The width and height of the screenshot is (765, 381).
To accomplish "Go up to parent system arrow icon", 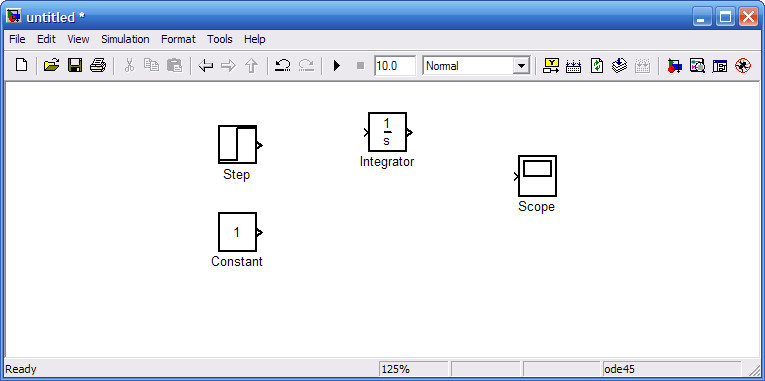I will pos(251,65).
